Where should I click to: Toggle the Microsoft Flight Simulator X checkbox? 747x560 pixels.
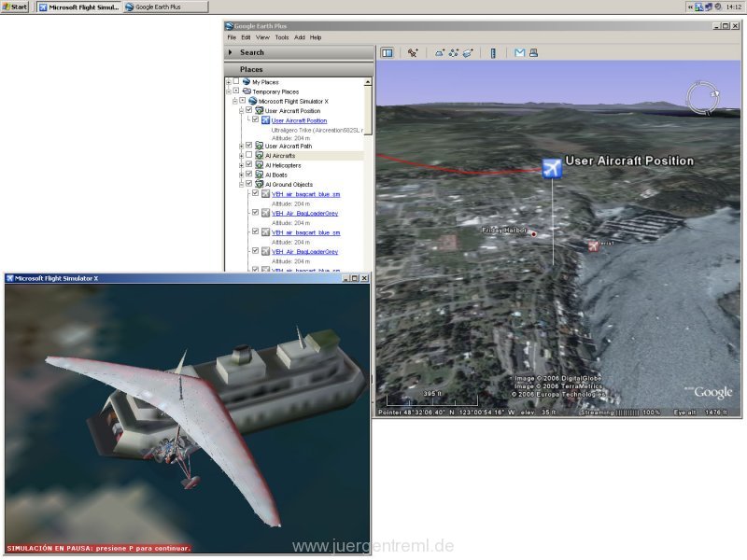point(243,101)
